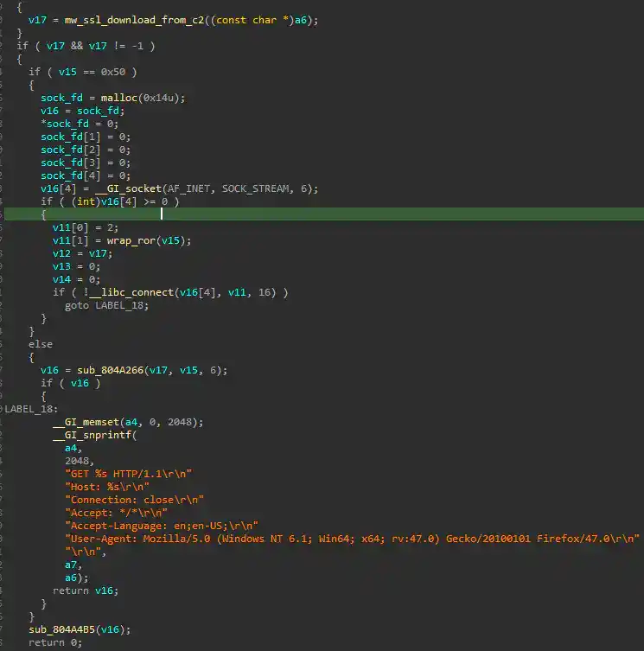Click the else keyword
This screenshot has width=644, height=651.
[x=41, y=344]
